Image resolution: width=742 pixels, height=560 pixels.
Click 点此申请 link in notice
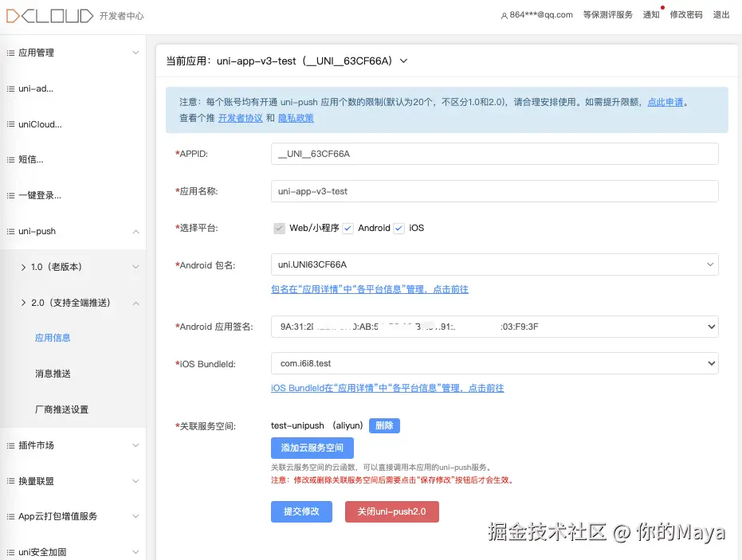665,102
